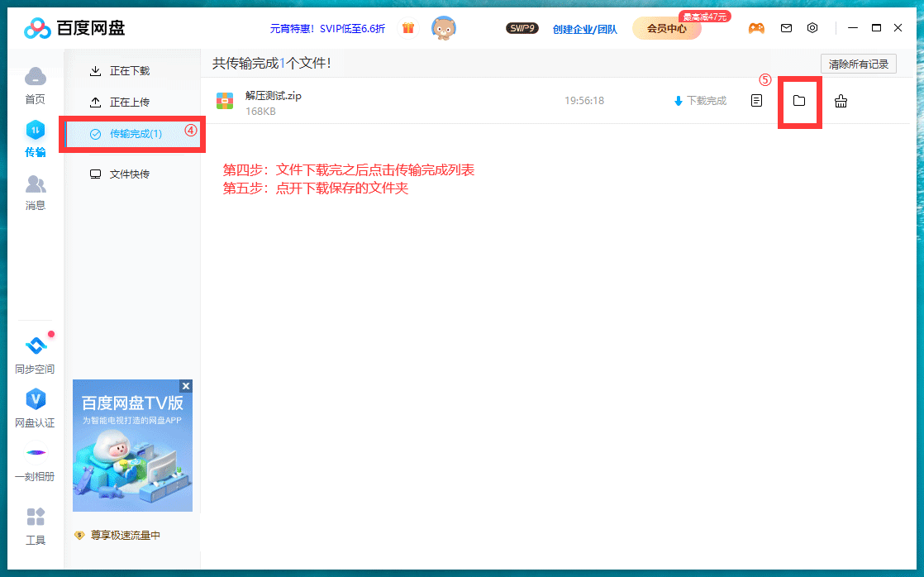View file details icon for 解压测试.zip
Viewport: 924px width, 577px height.
756,101
